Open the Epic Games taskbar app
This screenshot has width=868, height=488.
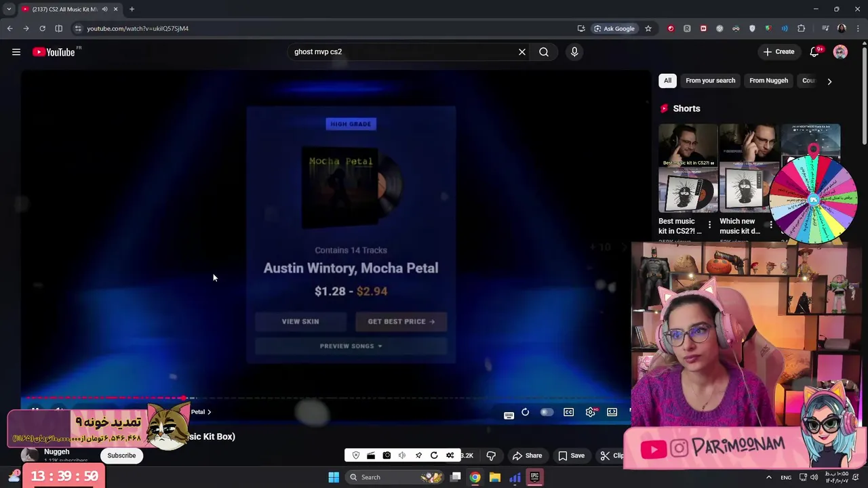534,477
